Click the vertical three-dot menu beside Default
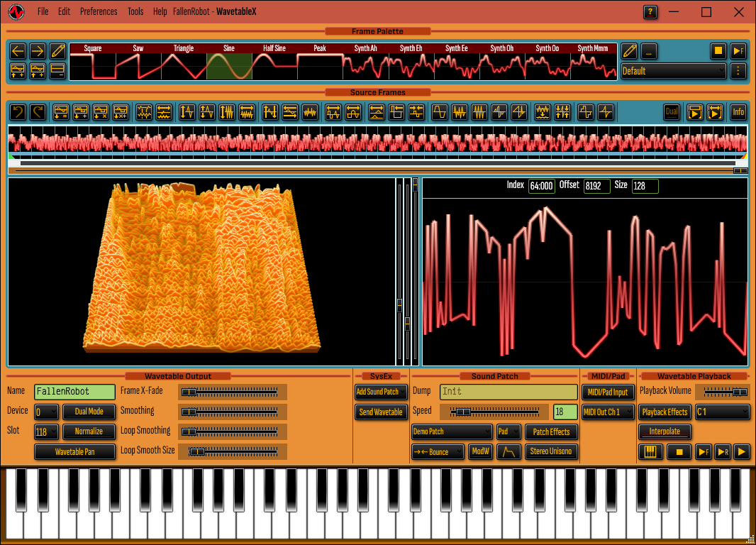Screen dimensions: 756x545 point(738,71)
